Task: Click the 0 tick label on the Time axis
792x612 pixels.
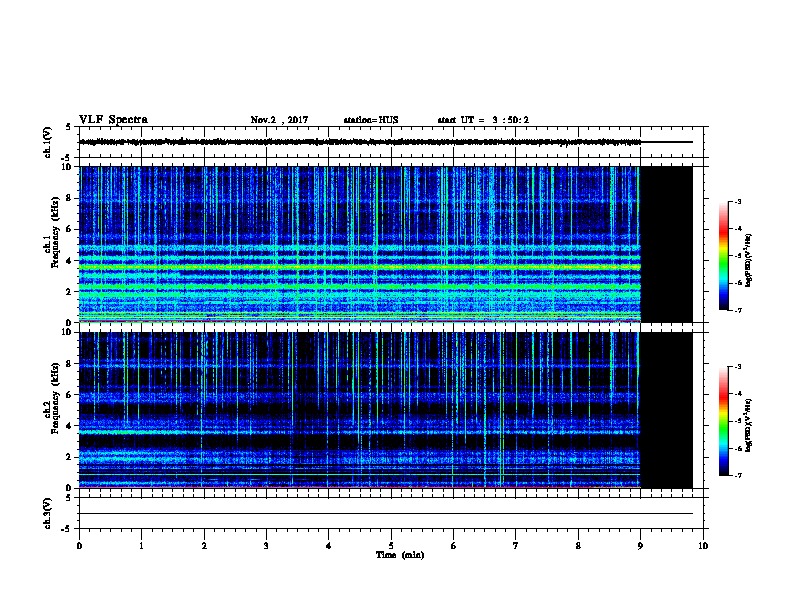Action: pyautogui.click(x=79, y=545)
